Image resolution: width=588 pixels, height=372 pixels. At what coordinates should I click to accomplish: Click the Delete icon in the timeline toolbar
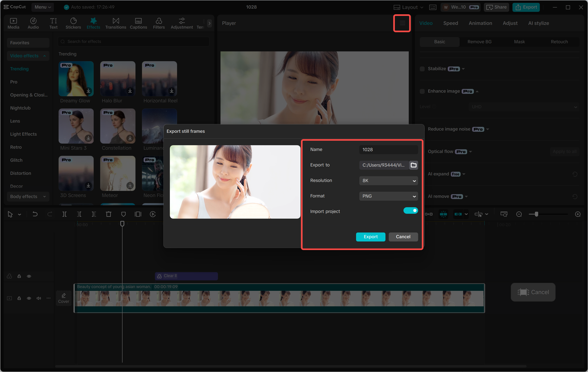pos(109,214)
